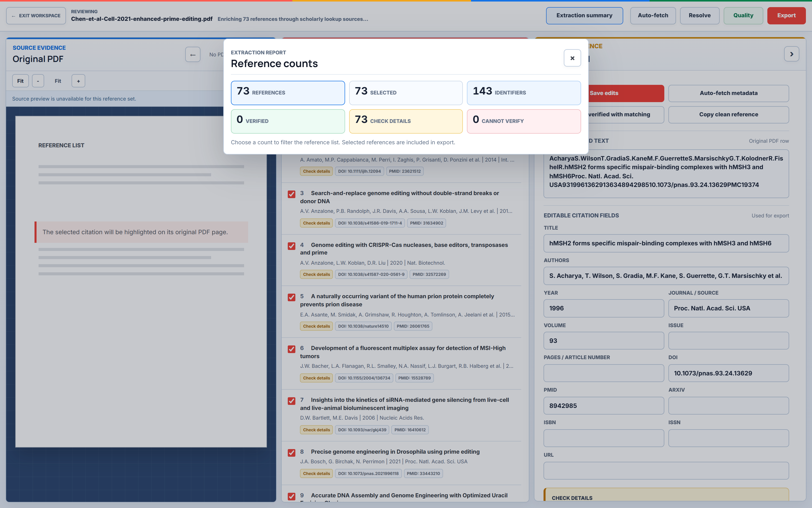Click PMID: 33443210 badge
Screen dimensions: 812x508
[423, 473]
